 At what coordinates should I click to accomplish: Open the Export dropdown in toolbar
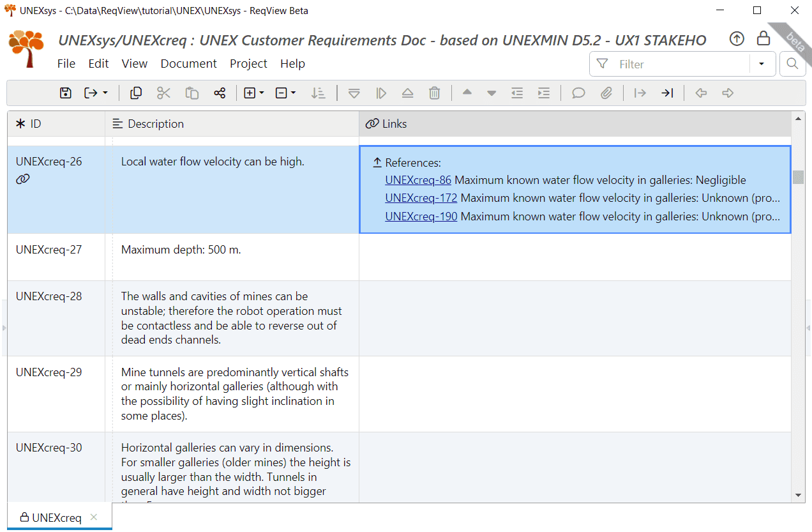[96, 93]
